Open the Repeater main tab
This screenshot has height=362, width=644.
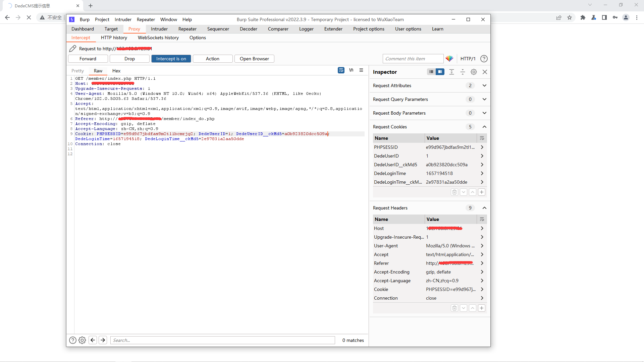pos(187,29)
